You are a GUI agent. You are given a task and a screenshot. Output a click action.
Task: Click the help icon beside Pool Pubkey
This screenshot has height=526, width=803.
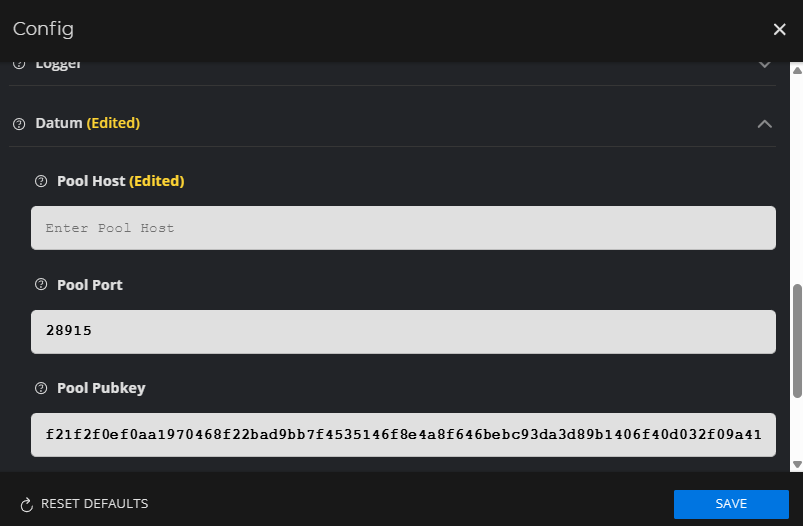coord(41,388)
